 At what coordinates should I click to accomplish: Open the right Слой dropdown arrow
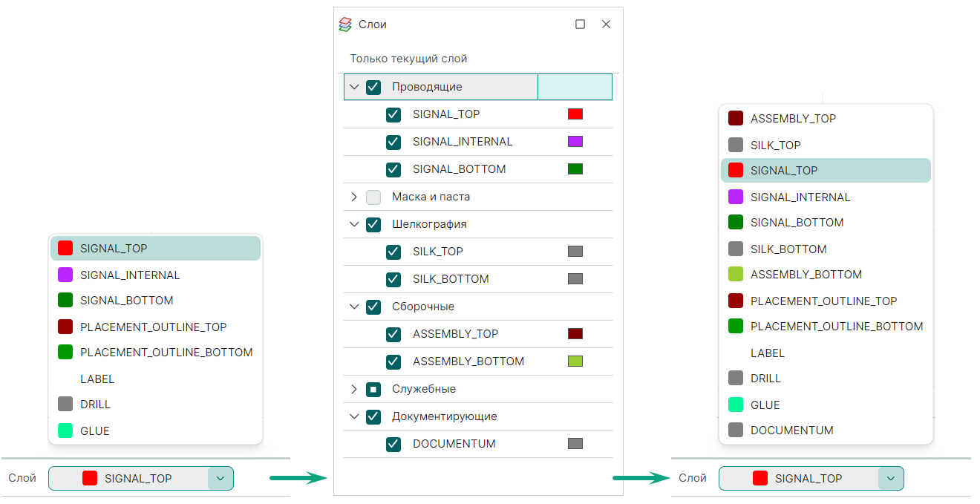[891, 479]
